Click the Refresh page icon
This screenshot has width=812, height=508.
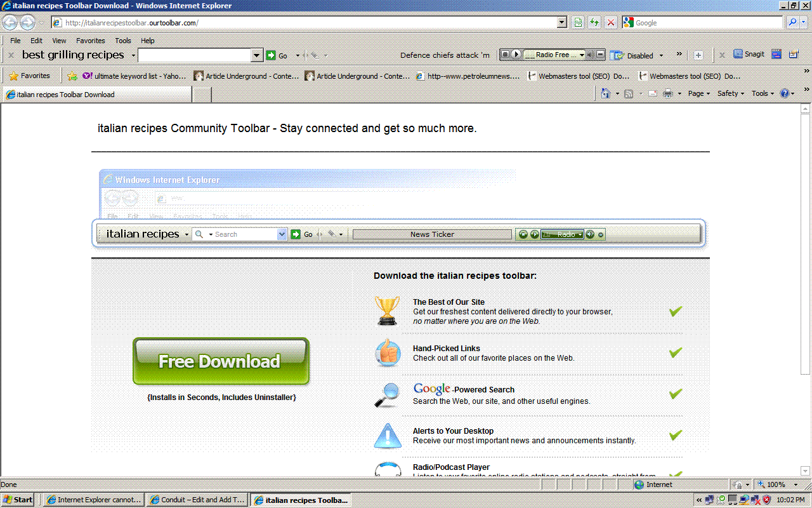pyautogui.click(x=594, y=23)
